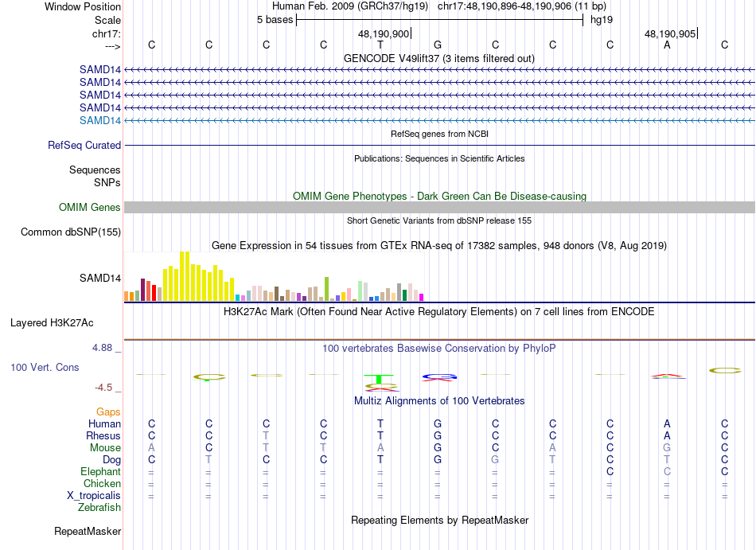This screenshot has height=550, width=756.
Task: Click the Scale track label
Action: (107, 20)
